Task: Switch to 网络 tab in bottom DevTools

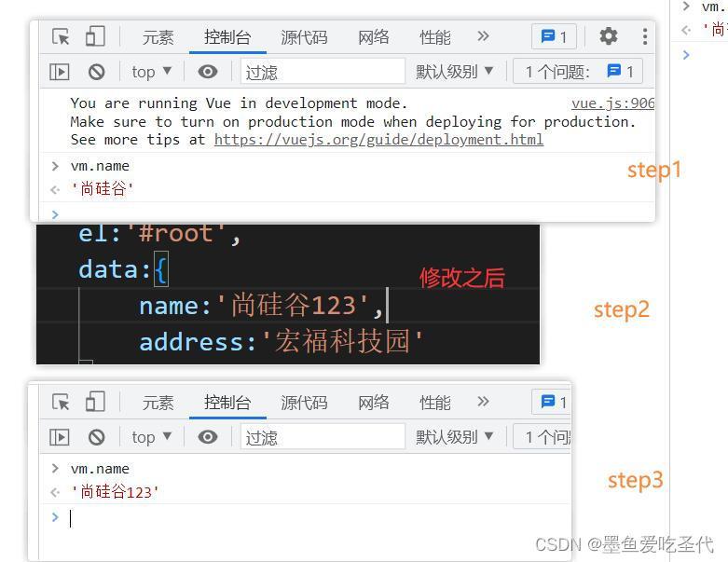Action: [x=373, y=403]
